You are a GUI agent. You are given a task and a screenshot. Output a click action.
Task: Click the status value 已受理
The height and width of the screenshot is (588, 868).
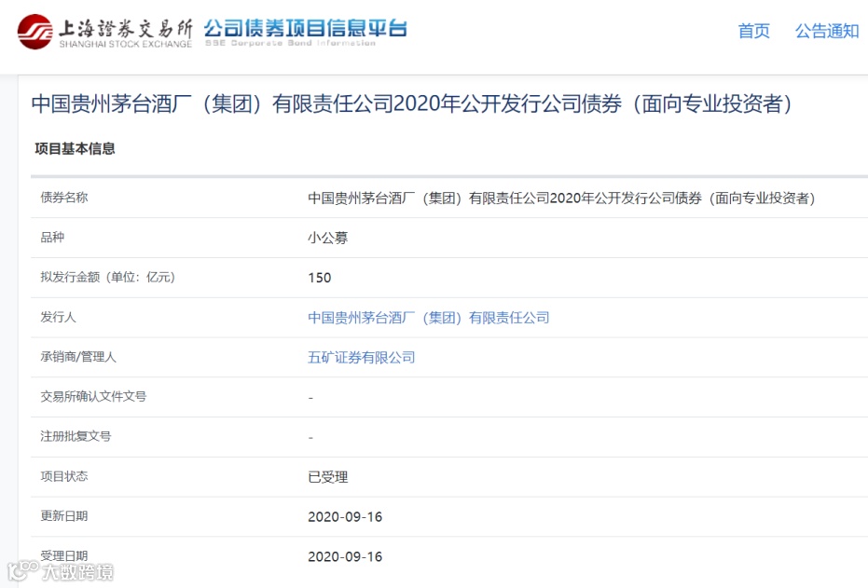coord(328,477)
